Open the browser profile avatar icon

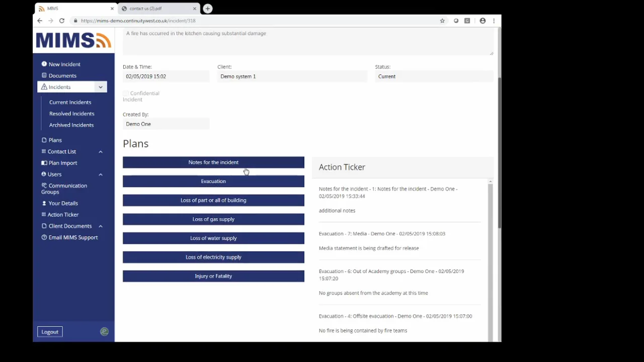(x=482, y=21)
